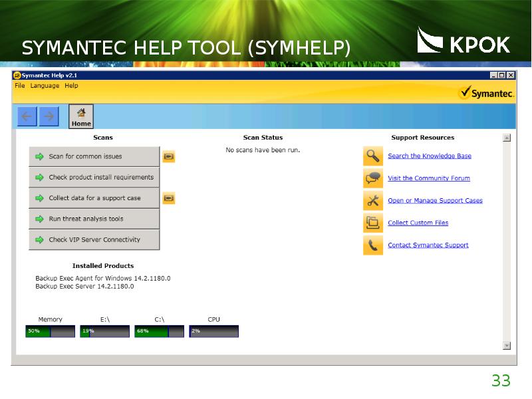
Task: Click the Symantec Help title bar icon
Action: coord(17,75)
